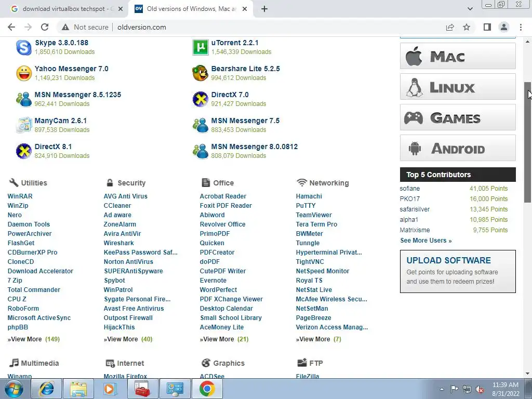The height and width of the screenshot is (399, 532).
Task: Click the MSN Messenger 8.5.1235 icon
Action: click(x=24, y=99)
